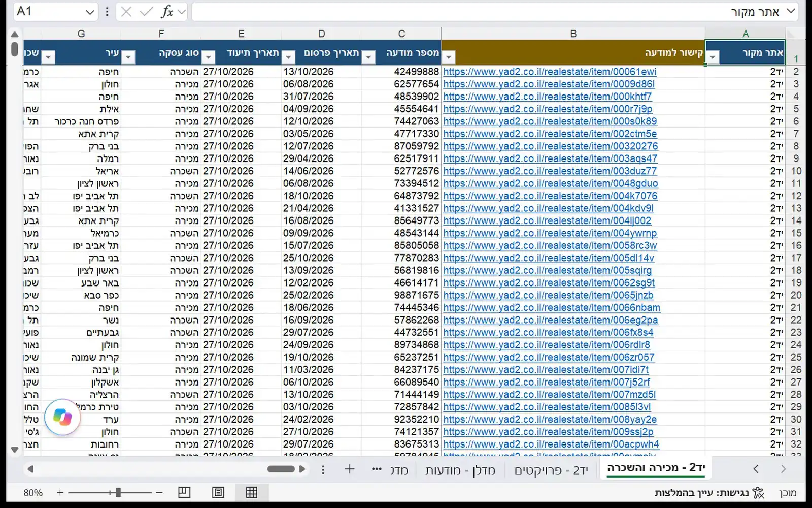Open the yad2 link ending 004k7076
The image size is (812, 508).
pyautogui.click(x=550, y=196)
